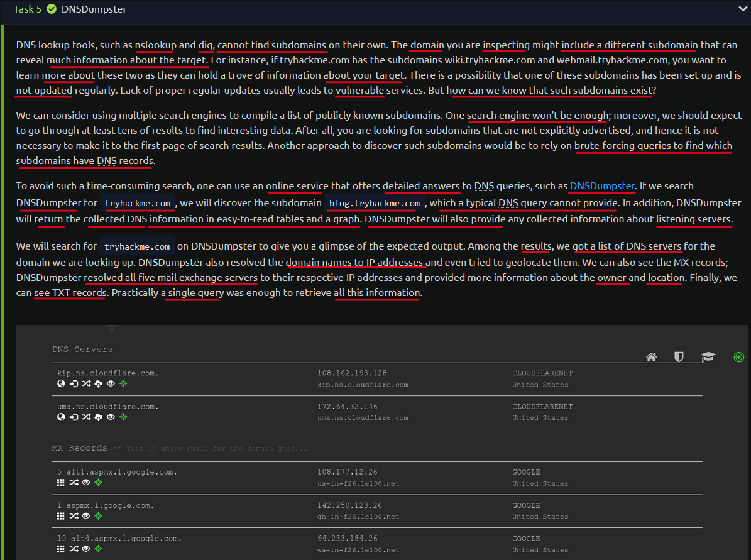Image resolution: width=751 pixels, height=560 pixels.
Task: Click the cloud download icon under uma.ns.cloudflare.com
Action: 98,417
